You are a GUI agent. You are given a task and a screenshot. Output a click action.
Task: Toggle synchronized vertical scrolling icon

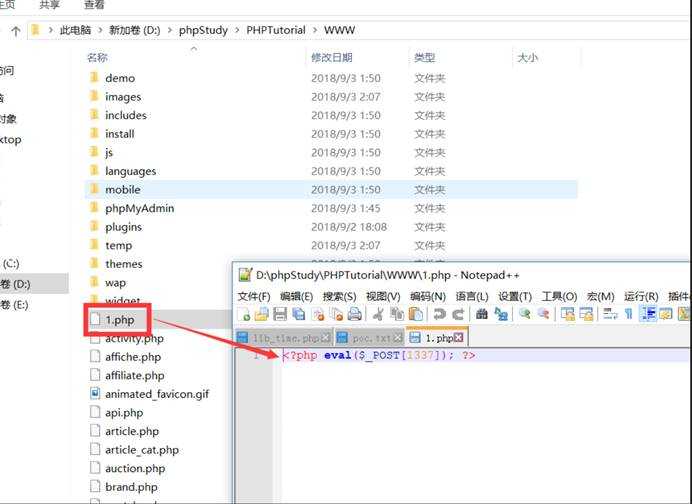[567, 314]
